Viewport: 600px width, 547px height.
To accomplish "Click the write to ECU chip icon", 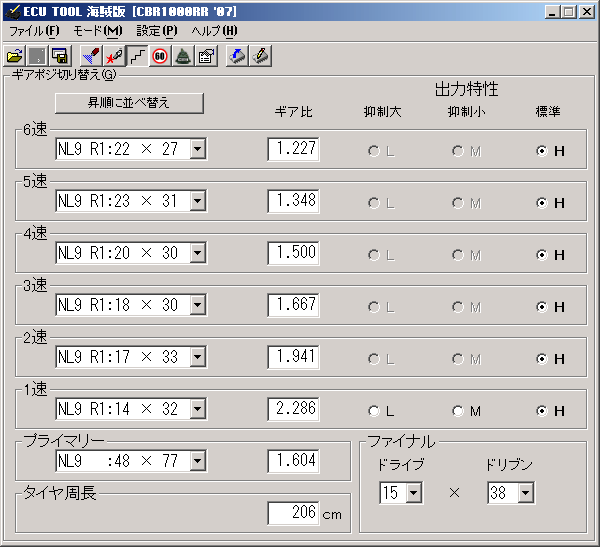I will (261, 56).
